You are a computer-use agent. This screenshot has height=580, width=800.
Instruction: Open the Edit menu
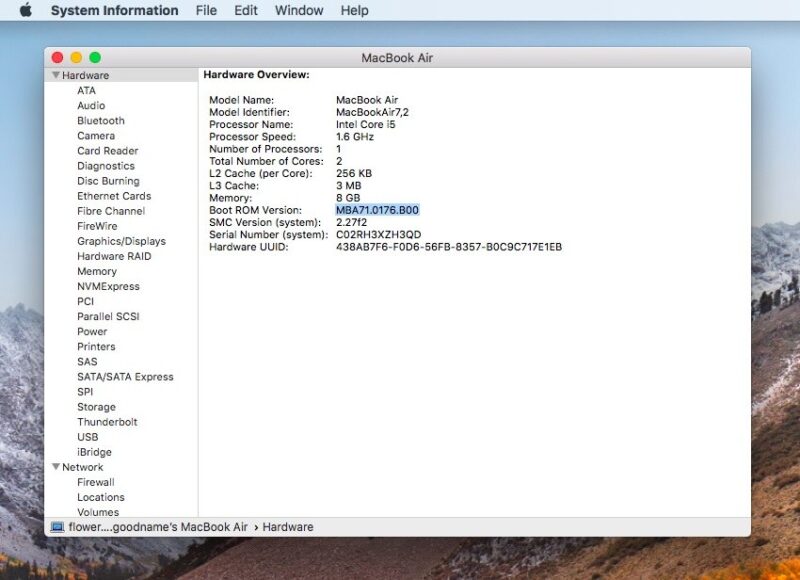point(245,10)
